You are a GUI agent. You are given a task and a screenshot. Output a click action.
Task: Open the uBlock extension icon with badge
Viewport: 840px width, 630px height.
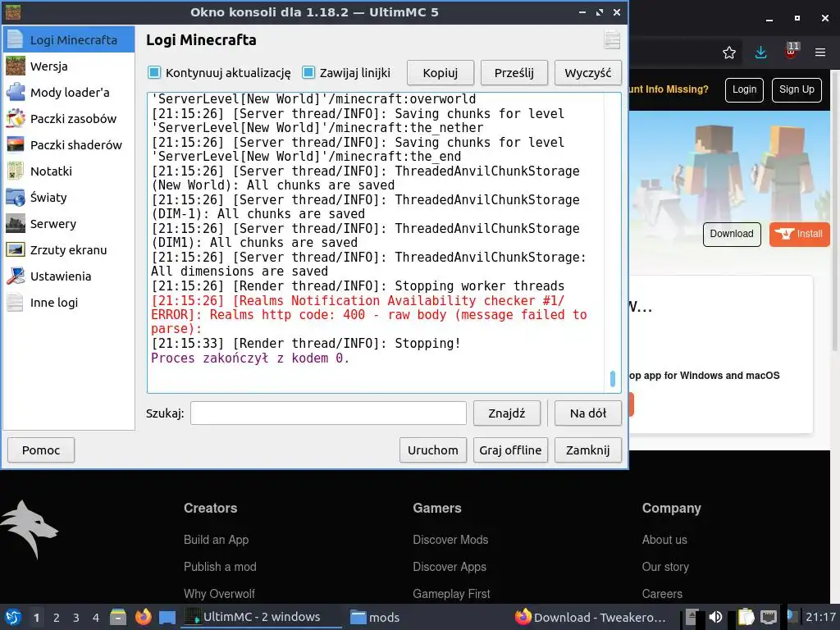point(791,52)
